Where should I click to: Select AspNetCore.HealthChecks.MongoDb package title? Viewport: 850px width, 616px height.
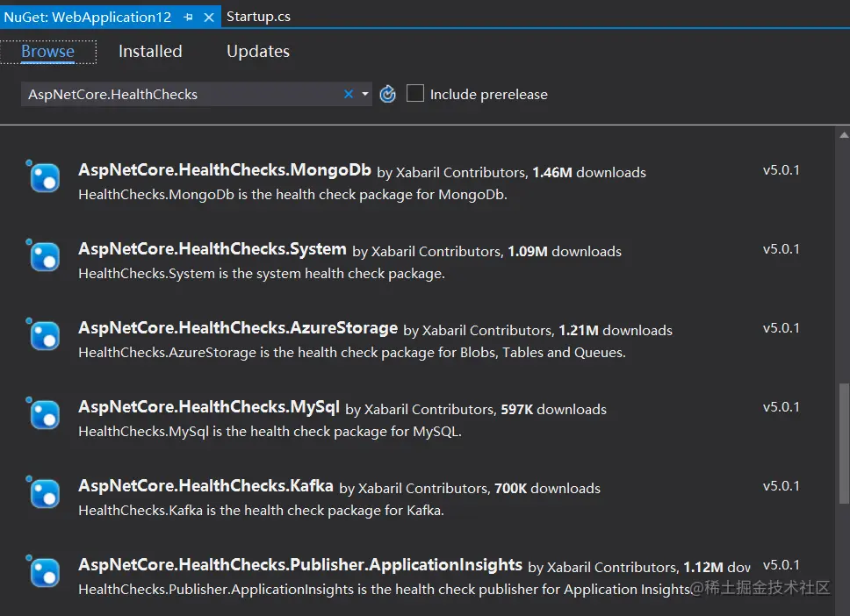(225, 170)
